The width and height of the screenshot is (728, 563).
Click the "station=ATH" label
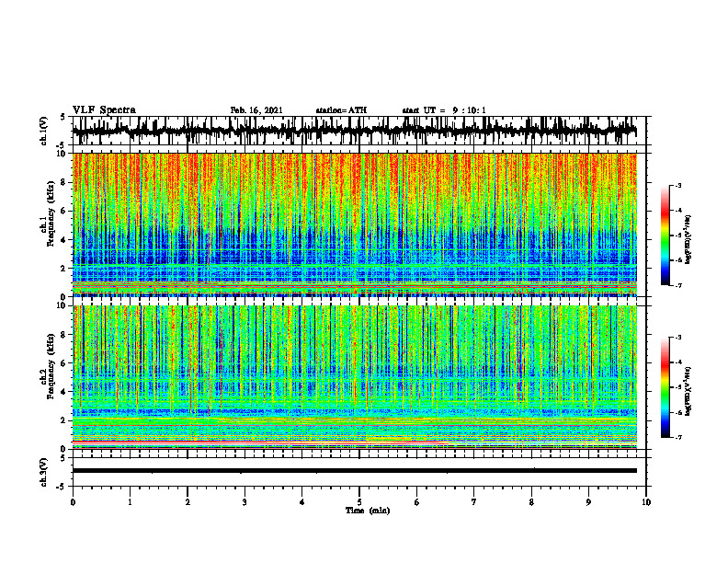pyautogui.click(x=341, y=110)
